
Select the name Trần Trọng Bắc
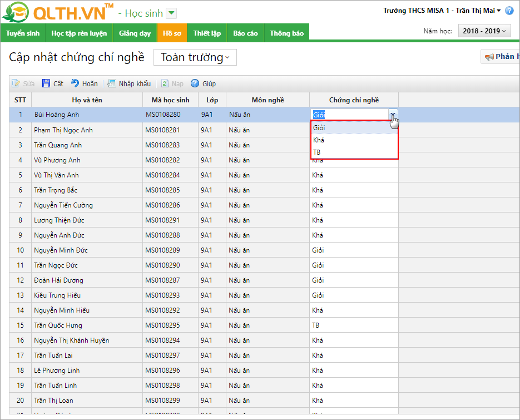tap(56, 190)
